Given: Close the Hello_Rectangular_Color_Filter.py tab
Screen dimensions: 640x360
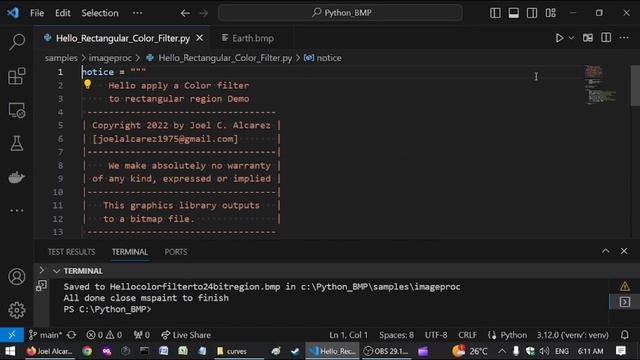Looking at the screenshot, I should pyautogui.click(x=200, y=38).
